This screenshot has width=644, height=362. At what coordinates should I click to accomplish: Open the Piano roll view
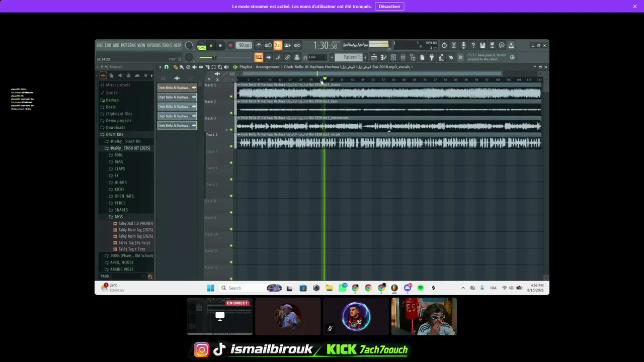384,57
